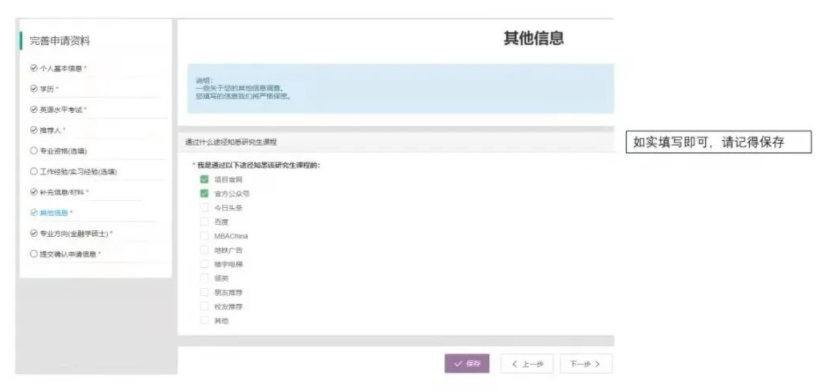This screenshot has width=821, height=392.
Task: Select the 朋友推荐 checkbox
Action: click(x=204, y=292)
